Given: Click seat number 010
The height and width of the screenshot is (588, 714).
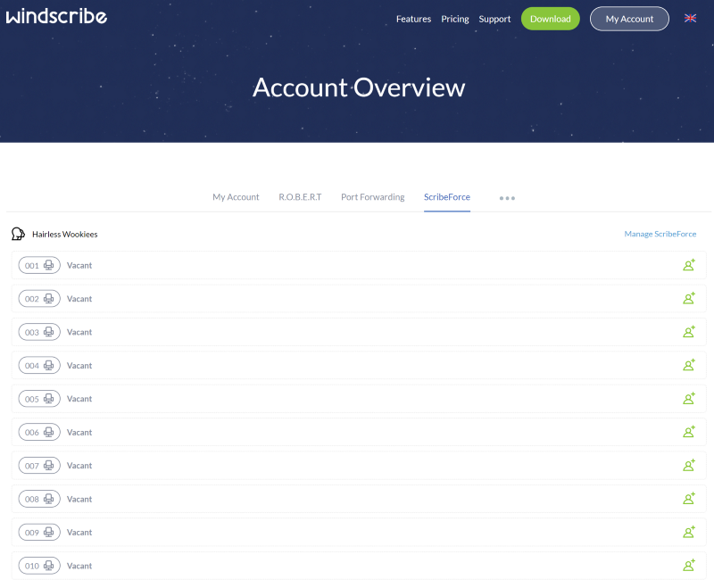Looking at the screenshot, I should point(32,566).
